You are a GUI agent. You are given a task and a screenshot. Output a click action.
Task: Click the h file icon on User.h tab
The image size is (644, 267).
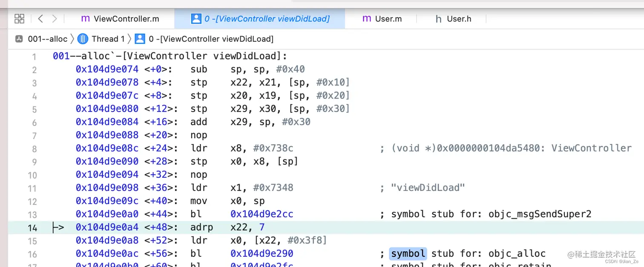point(438,19)
